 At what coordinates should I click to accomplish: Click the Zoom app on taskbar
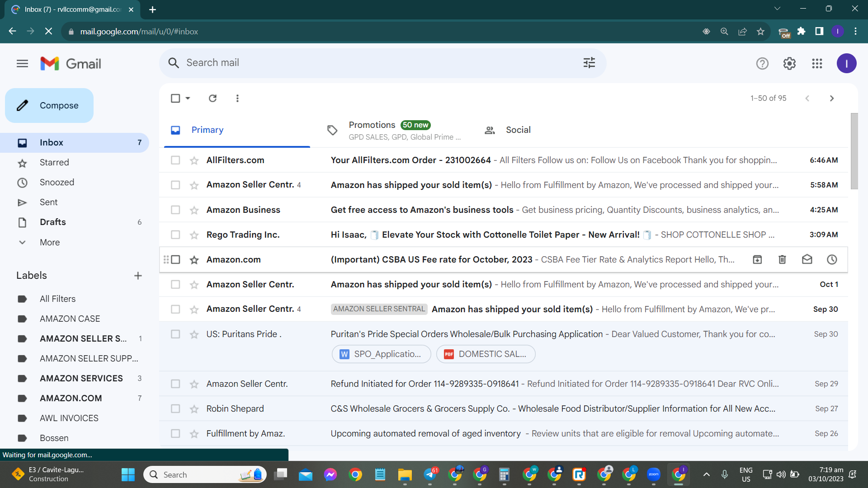(x=654, y=474)
